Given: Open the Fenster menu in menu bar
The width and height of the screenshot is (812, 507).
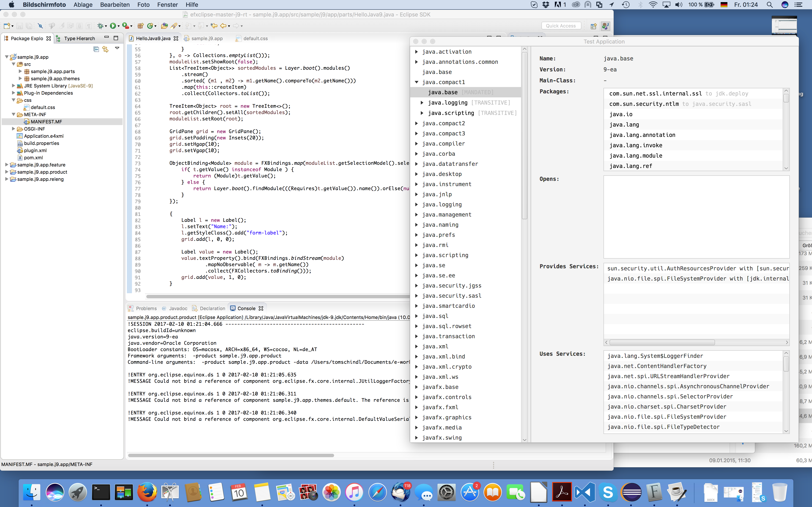Looking at the screenshot, I should pos(167,5).
